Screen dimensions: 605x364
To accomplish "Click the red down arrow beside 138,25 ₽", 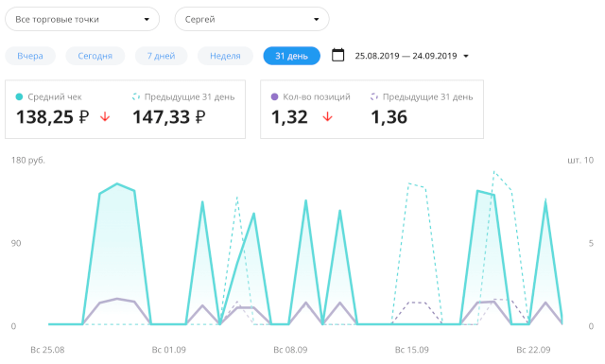I will coord(105,116).
